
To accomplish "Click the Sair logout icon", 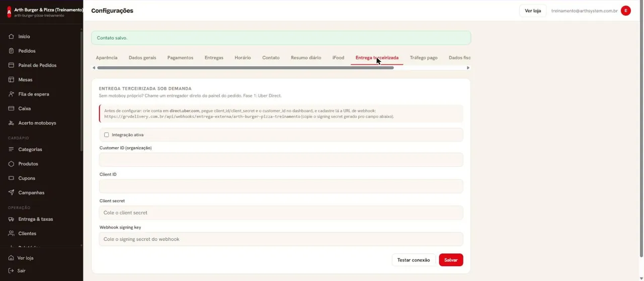I will [x=11, y=270].
